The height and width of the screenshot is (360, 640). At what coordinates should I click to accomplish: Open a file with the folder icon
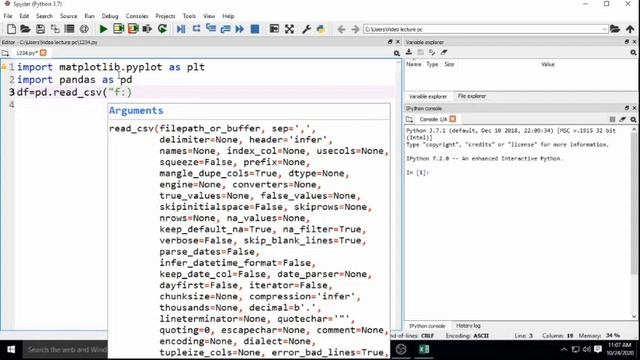25,29
